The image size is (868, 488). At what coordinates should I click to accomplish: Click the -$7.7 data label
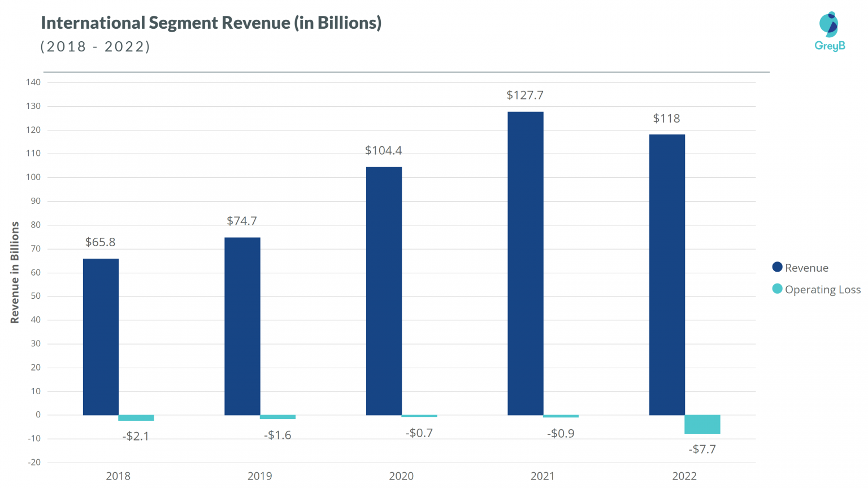702,449
